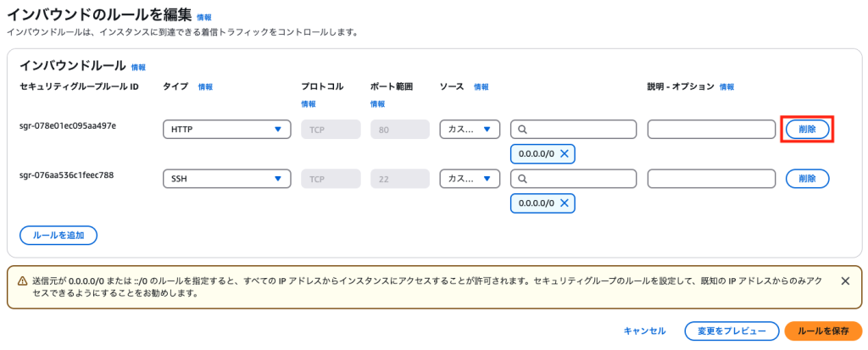Open 情報 link under プロトコル header
This screenshot has width=868, height=350.
click(309, 103)
